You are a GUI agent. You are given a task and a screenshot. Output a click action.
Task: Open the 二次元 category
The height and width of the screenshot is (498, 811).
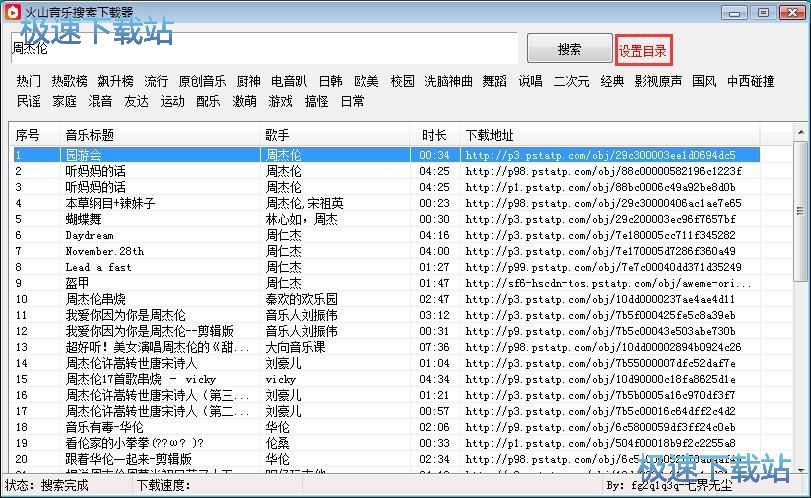[x=572, y=81]
